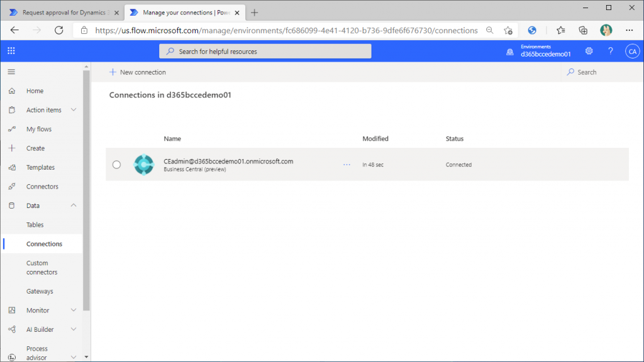
Task: Open the CA account avatar menu
Action: point(633,52)
